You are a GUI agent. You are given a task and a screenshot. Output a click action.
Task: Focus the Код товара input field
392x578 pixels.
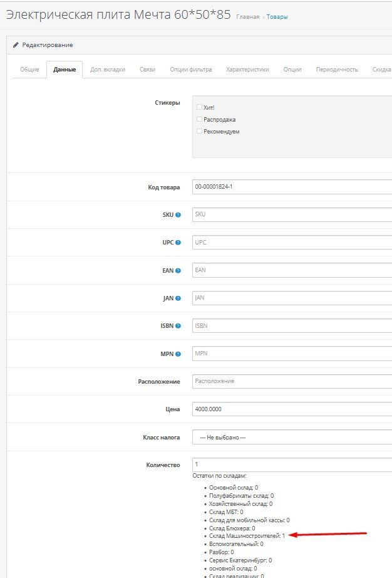pyautogui.click(x=292, y=187)
